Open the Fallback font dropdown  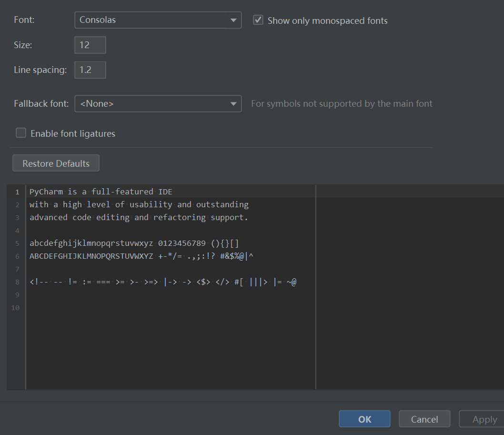pyautogui.click(x=158, y=103)
